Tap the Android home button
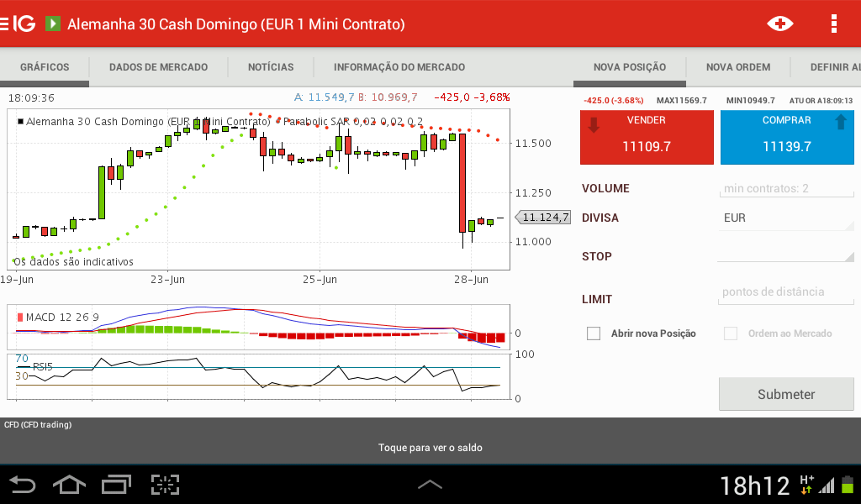The height and width of the screenshot is (504, 861). (x=69, y=485)
